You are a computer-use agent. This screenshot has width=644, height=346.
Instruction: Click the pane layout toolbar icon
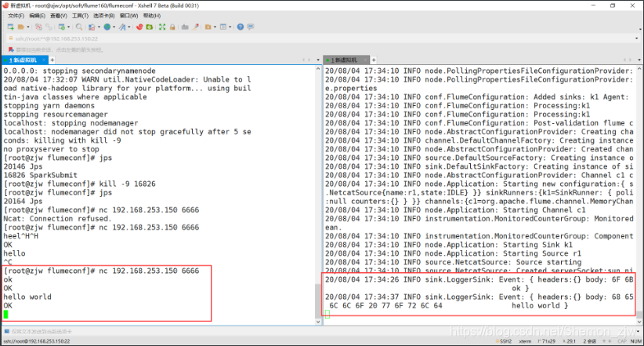click(x=223, y=27)
